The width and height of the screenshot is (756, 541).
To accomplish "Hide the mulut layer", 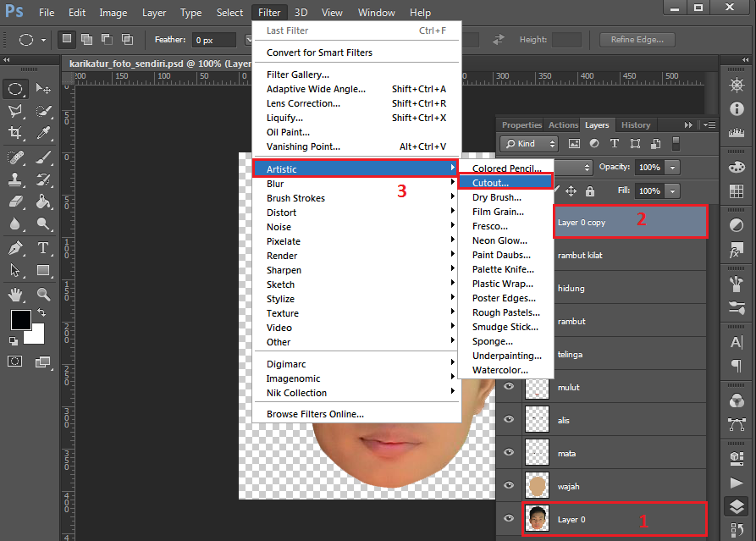I will tap(509, 387).
